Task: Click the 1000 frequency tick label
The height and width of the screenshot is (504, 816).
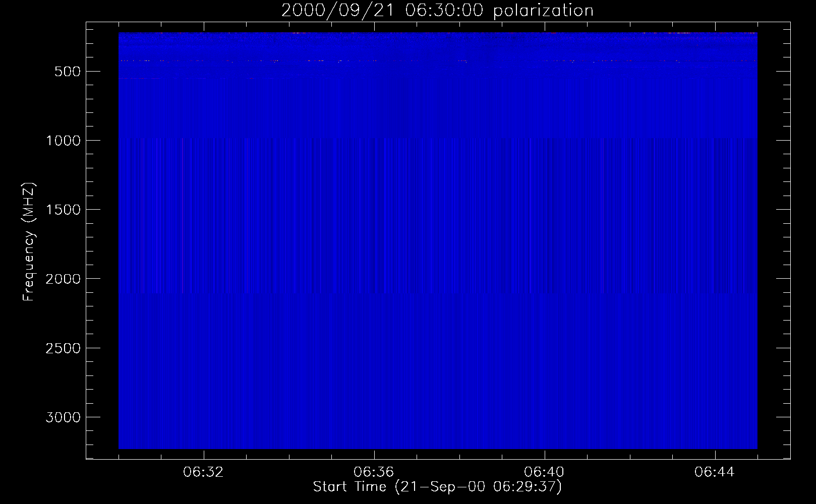Action: tap(63, 141)
